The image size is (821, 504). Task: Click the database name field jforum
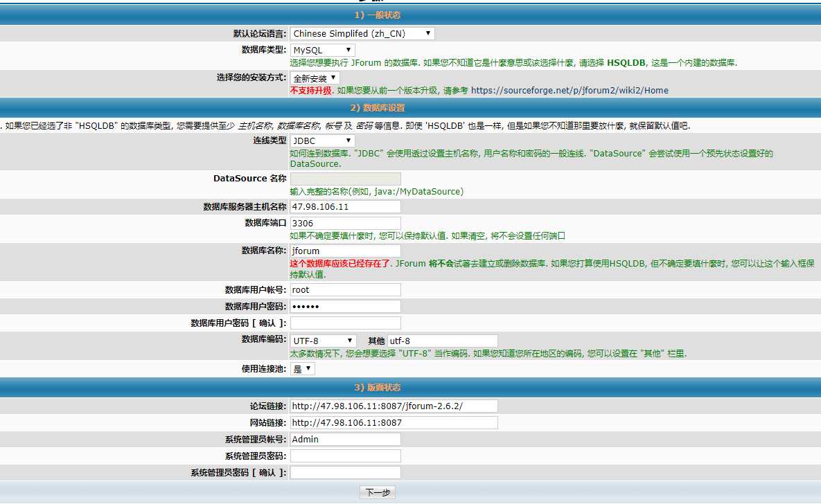(346, 251)
